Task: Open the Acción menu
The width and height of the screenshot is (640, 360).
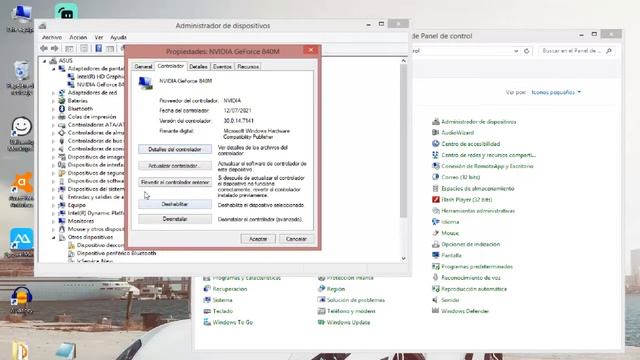Action: (78, 37)
